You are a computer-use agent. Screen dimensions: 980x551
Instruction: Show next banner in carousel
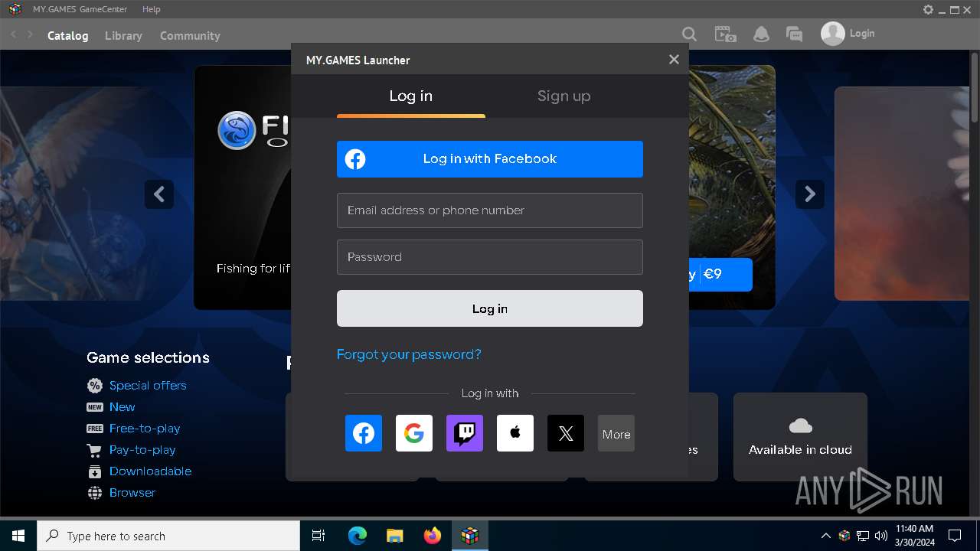tap(810, 194)
